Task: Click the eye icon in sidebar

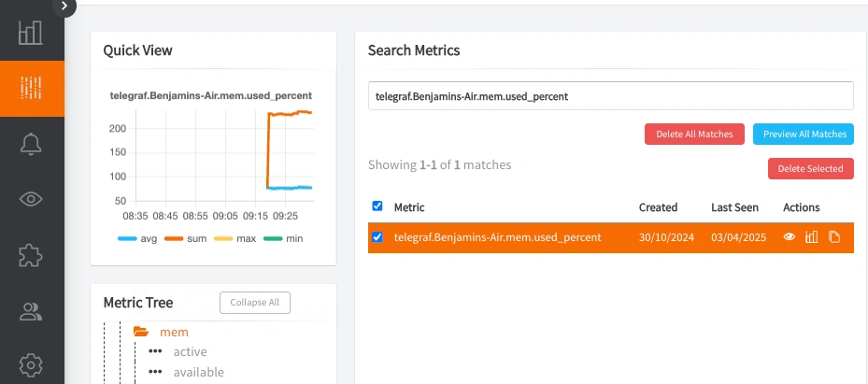Action: [x=31, y=199]
